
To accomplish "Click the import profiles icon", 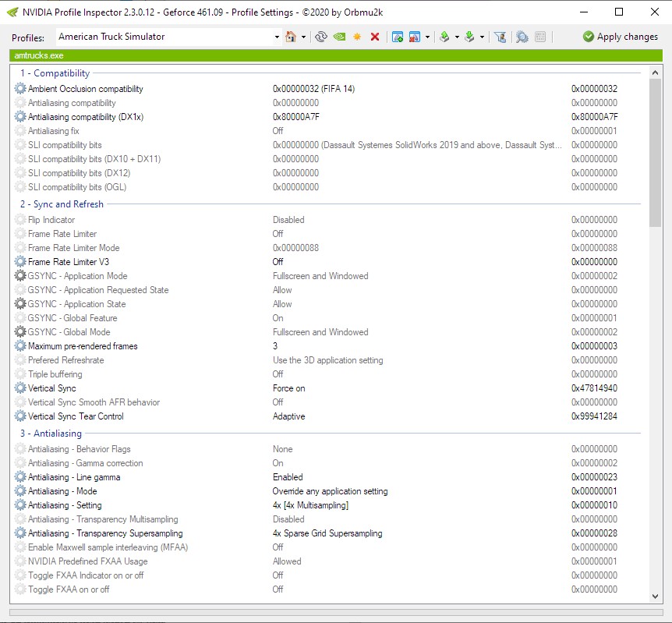I will coord(470,37).
